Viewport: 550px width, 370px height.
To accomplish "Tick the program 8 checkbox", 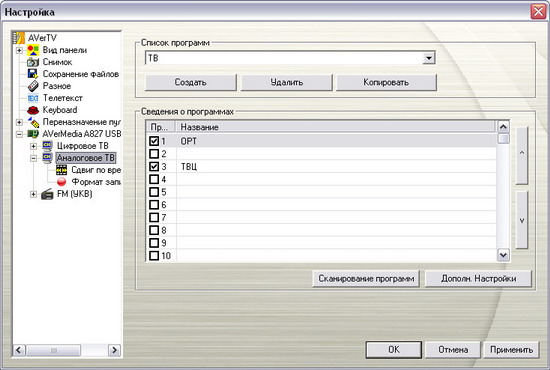I will pos(154,230).
